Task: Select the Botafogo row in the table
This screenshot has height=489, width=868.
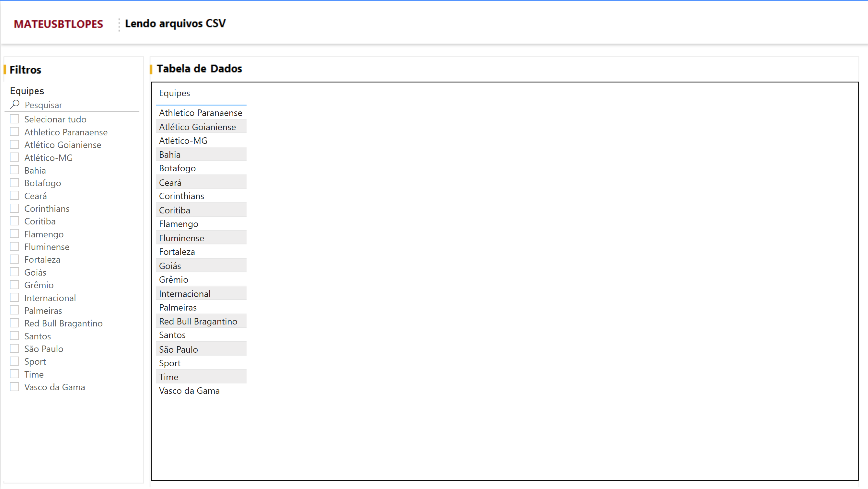Action: (x=177, y=168)
